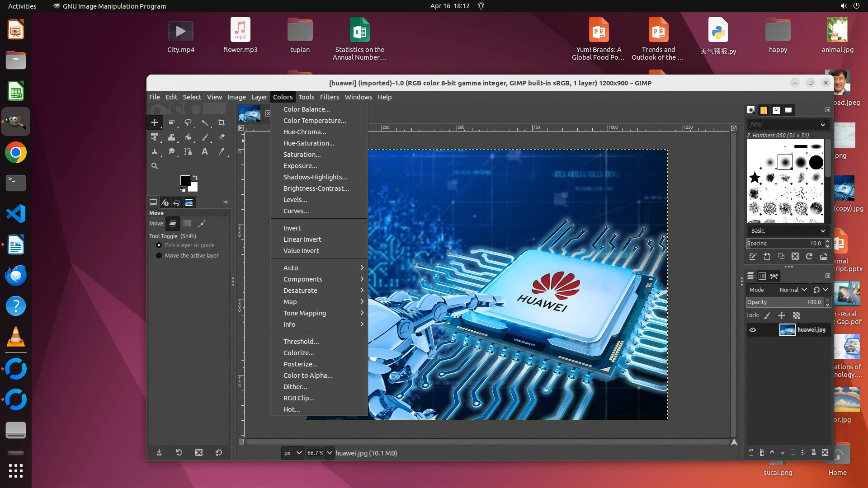The image size is (868, 488).
Task: Select the Crop tool
Action: point(221,122)
